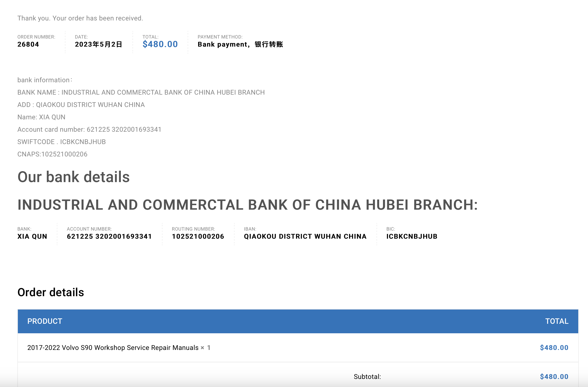This screenshot has width=588, height=387.
Task: Click the 'Order details' heading
Action: pyautogui.click(x=51, y=292)
